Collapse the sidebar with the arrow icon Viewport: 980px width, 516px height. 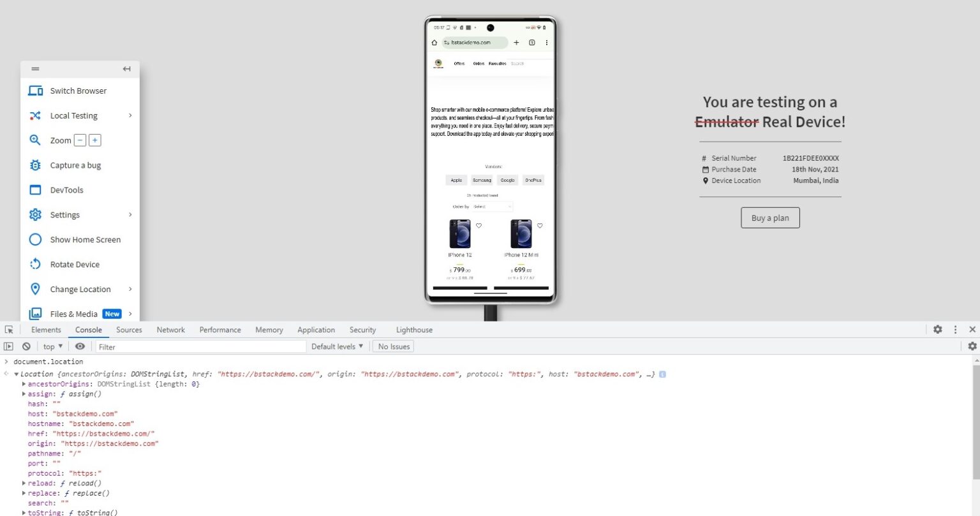tap(126, 68)
